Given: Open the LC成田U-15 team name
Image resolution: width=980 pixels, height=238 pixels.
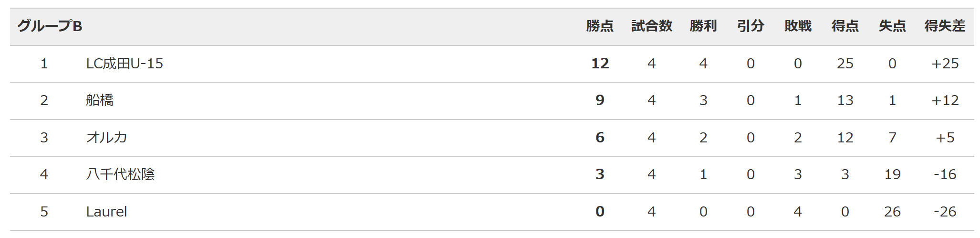Looking at the screenshot, I should click(x=125, y=64).
